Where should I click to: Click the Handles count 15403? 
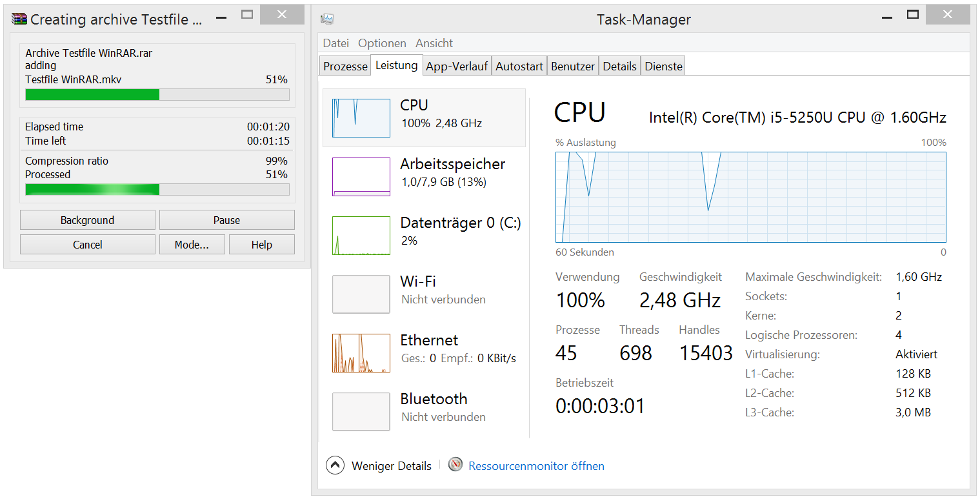click(x=706, y=353)
